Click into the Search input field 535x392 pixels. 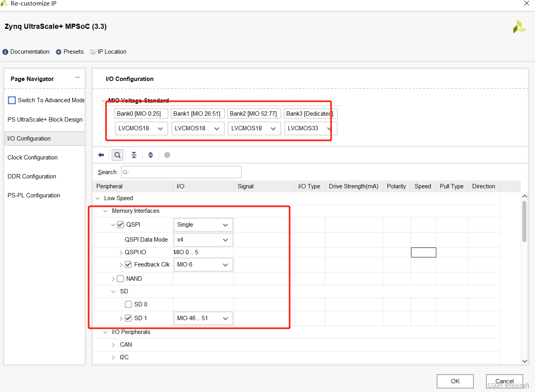coord(181,172)
